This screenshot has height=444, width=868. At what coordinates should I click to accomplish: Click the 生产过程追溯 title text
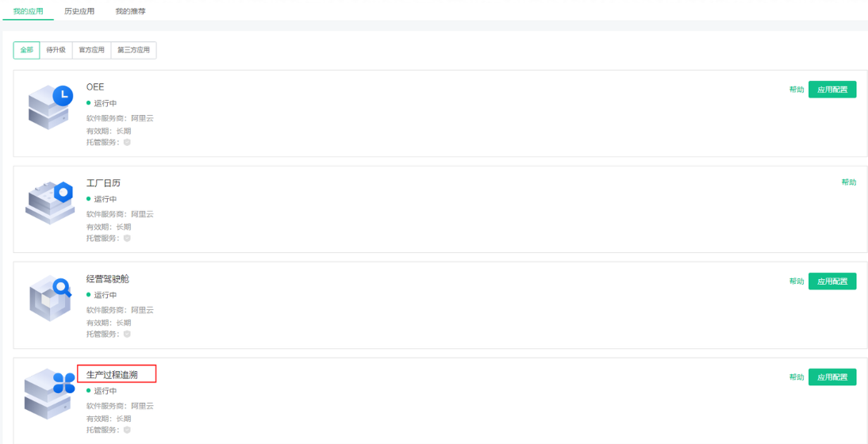pos(112,375)
